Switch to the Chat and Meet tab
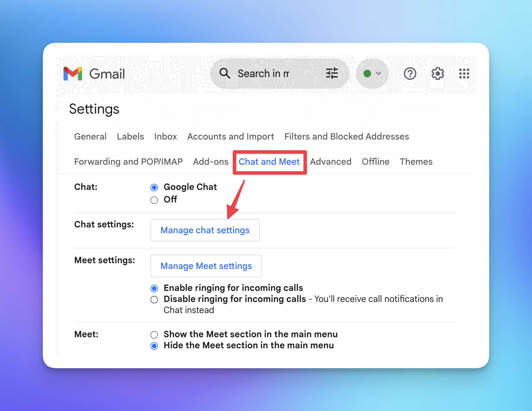Screen dimensions: 532x411 coord(269,162)
